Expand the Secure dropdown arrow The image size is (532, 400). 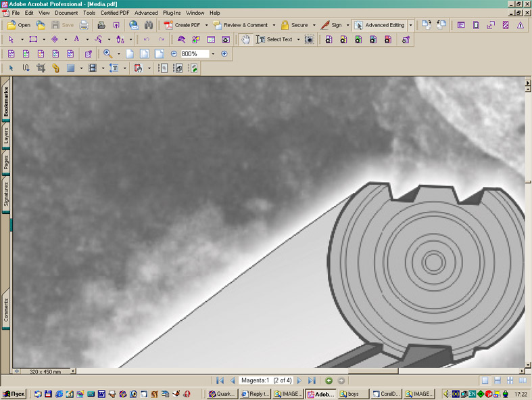click(x=314, y=25)
